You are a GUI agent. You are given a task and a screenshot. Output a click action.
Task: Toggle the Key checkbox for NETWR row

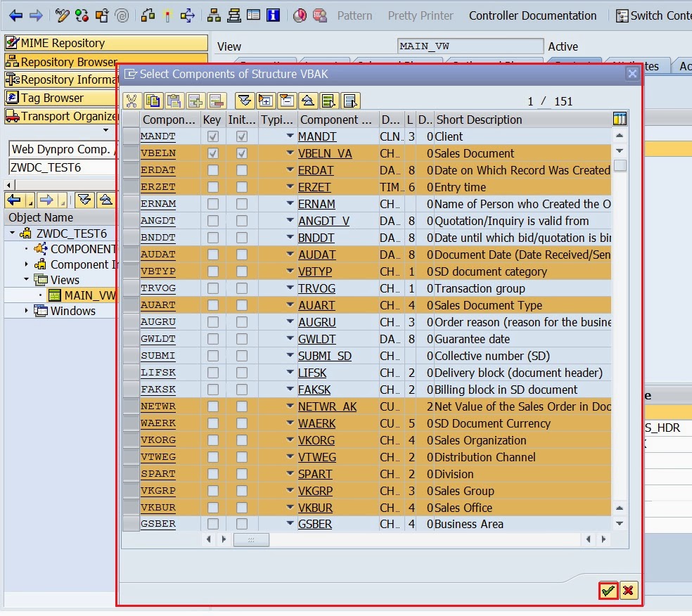pyautogui.click(x=212, y=406)
